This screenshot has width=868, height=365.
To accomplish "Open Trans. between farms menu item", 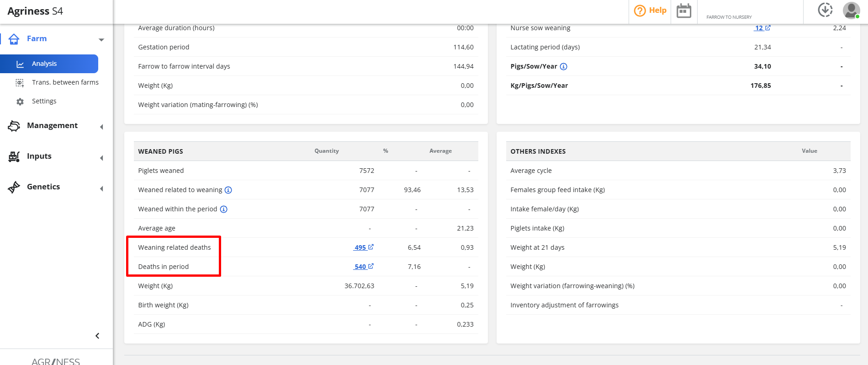I will pyautogui.click(x=65, y=82).
